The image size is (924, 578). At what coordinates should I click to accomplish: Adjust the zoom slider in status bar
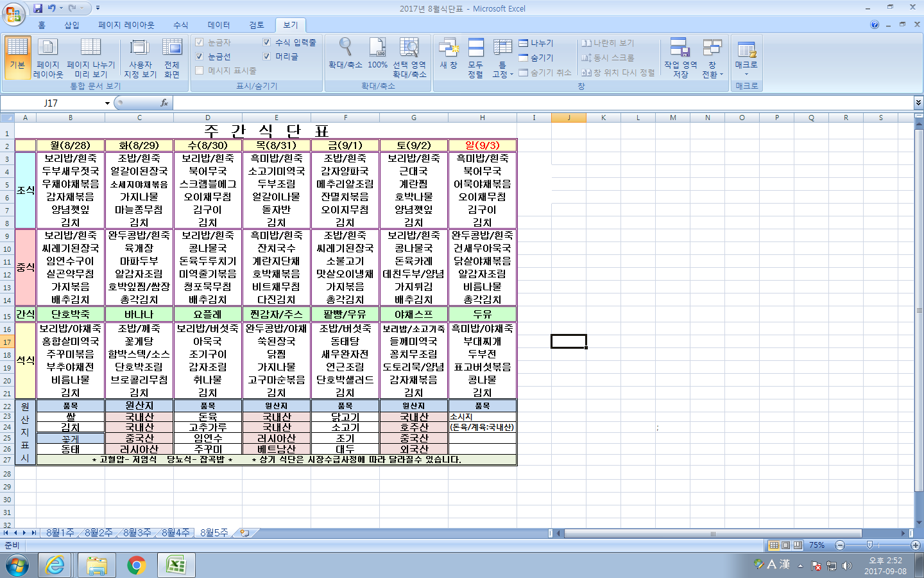[x=869, y=545]
